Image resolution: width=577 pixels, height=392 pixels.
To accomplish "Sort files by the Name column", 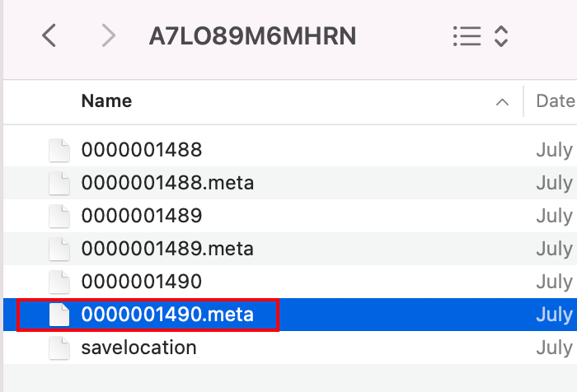I will (106, 101).
